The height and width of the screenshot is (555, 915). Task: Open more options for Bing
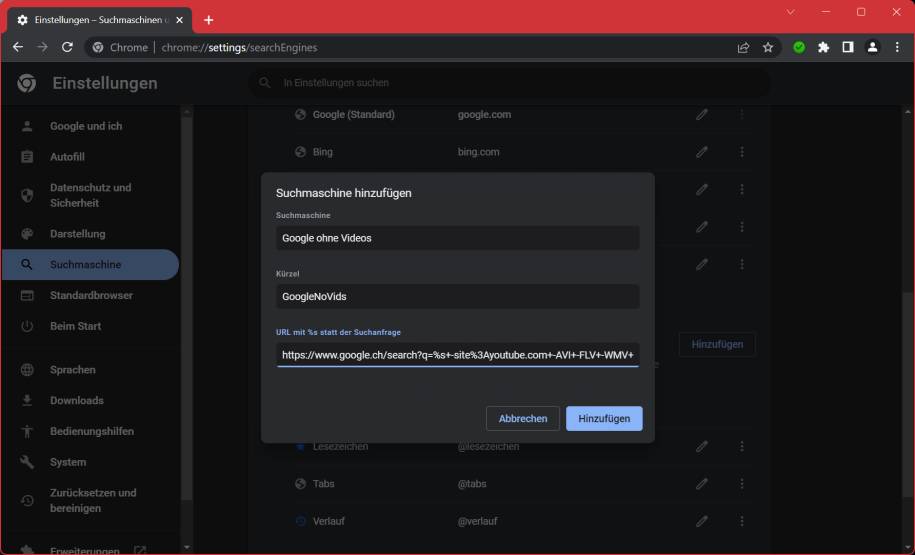(742, 152)
